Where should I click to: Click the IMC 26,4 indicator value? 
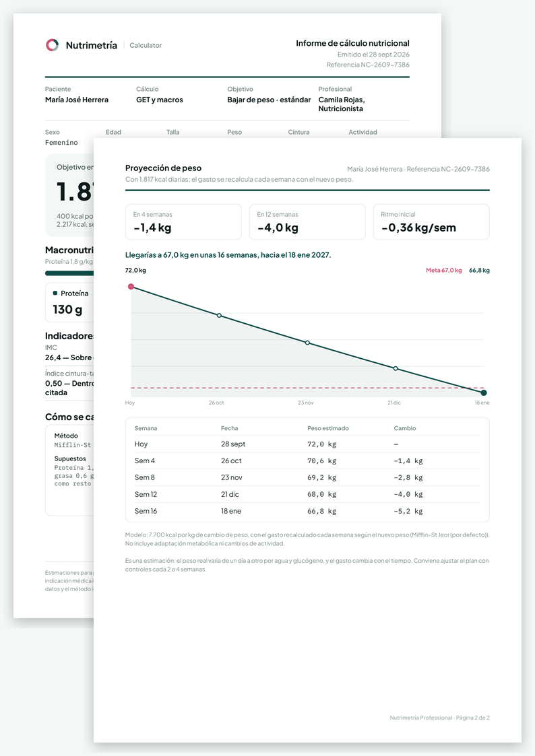click(x=69, y=357)
